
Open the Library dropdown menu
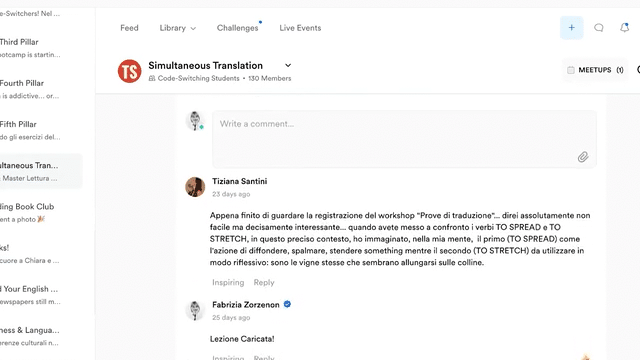tap(178, 28)
